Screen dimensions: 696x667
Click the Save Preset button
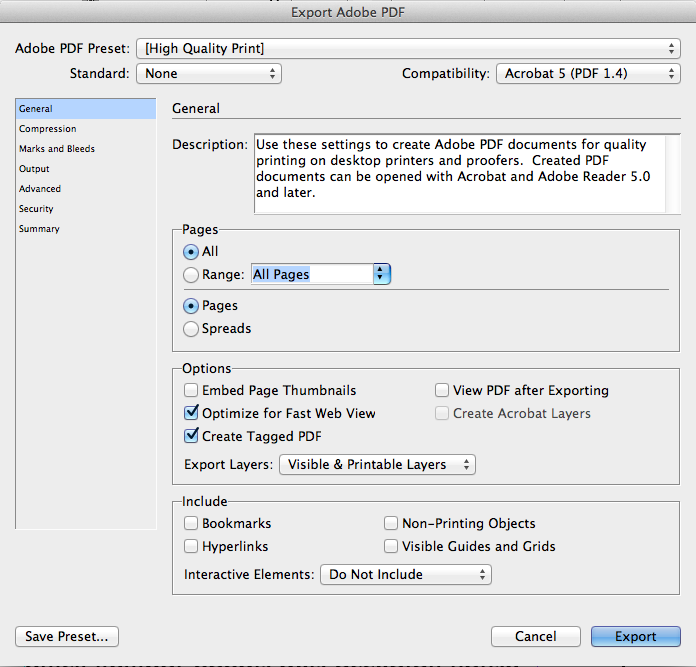(x=67, y=636)
